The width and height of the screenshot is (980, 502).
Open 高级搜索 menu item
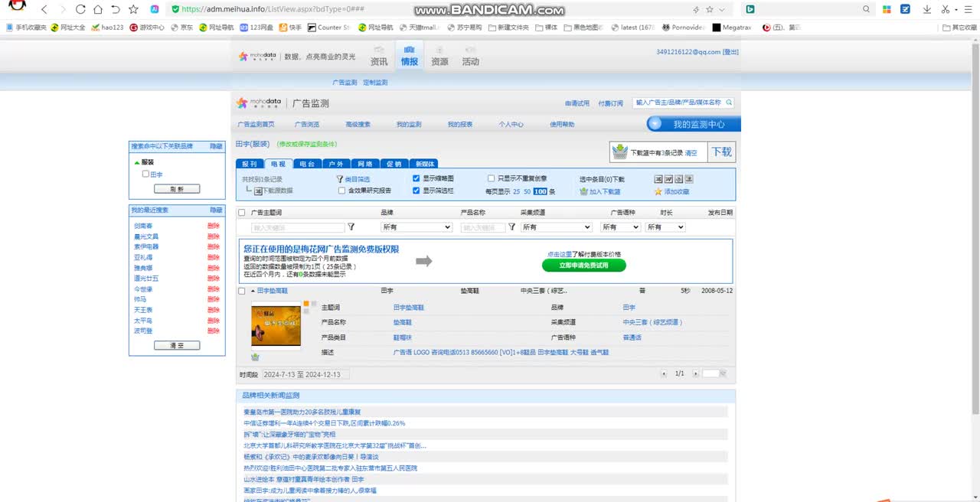(x=358, y=124)
